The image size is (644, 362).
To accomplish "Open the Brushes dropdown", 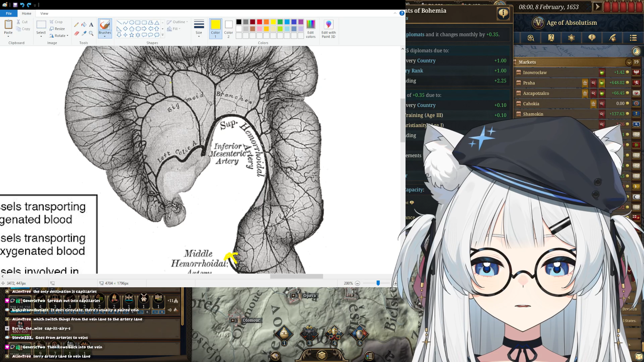I will (x=105, y=36).
